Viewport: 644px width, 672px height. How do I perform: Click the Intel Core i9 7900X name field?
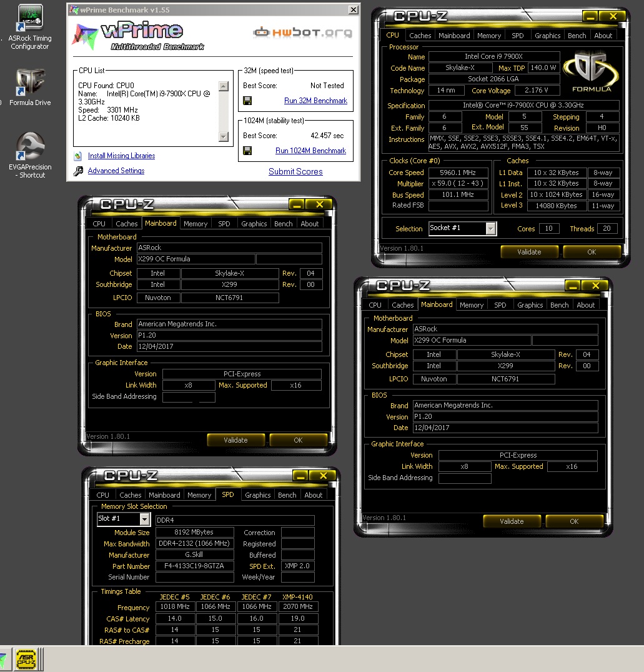493,56
